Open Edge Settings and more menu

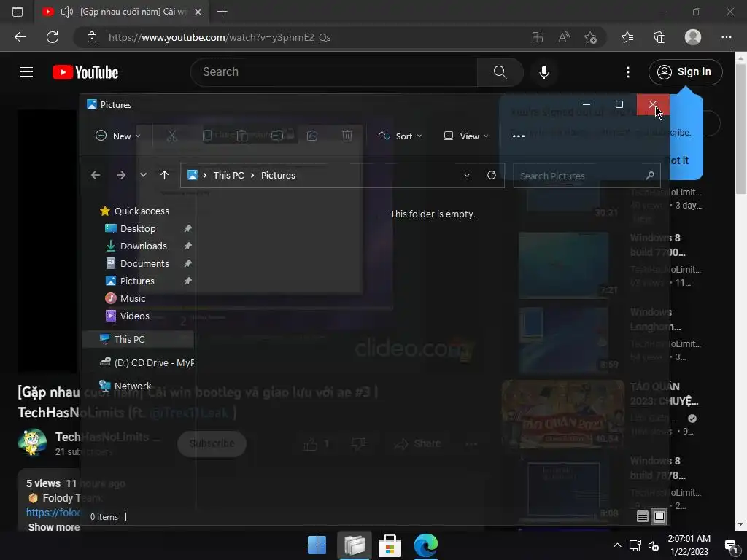pos(726,37)
